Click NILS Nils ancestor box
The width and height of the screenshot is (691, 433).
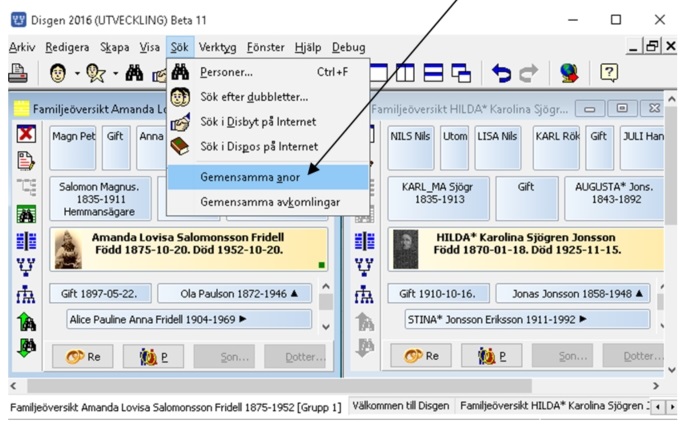tap(410, 148)
